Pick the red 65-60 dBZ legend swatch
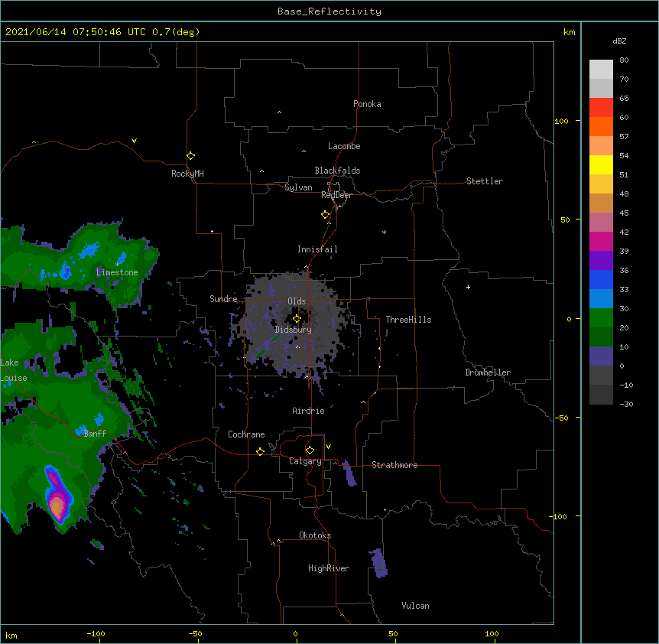 coord(601,108)
